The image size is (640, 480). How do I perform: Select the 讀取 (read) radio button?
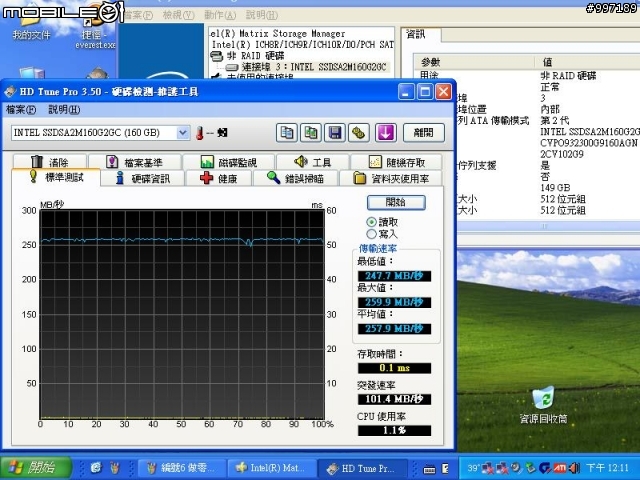pos(382,222)
